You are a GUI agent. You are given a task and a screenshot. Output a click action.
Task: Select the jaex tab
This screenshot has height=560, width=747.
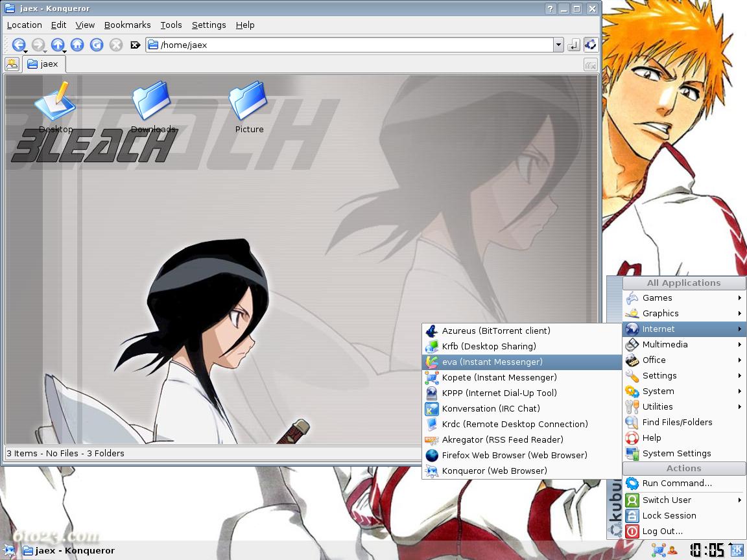(x=43, y=64)
